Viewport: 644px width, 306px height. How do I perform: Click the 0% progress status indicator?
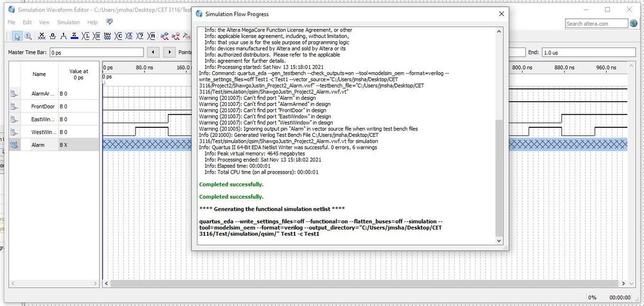(592, 298)
